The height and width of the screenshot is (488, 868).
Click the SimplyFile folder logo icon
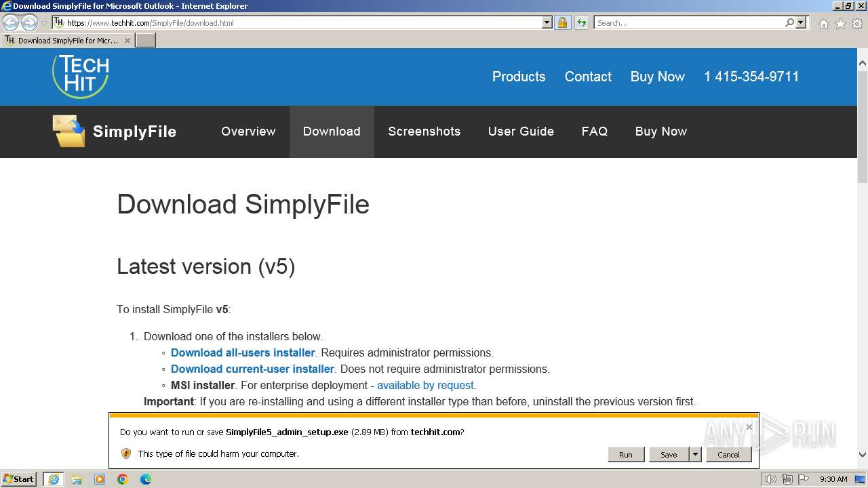(x=69, y=131)
